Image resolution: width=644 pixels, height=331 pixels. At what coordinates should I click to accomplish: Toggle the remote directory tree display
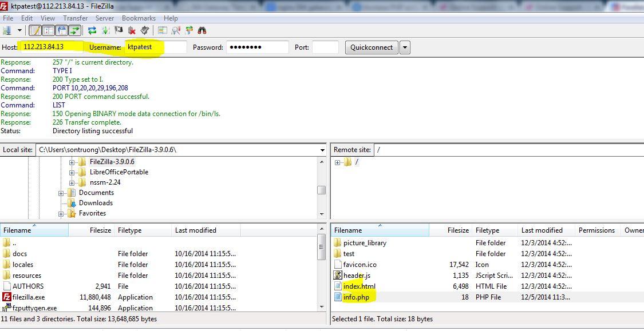tap(62, 30)
